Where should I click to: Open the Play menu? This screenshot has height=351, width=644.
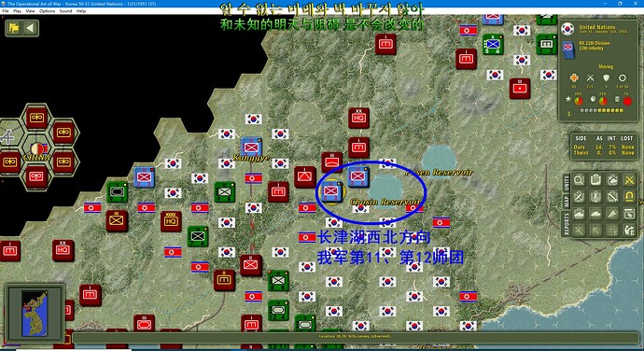(x=17, y=11)
